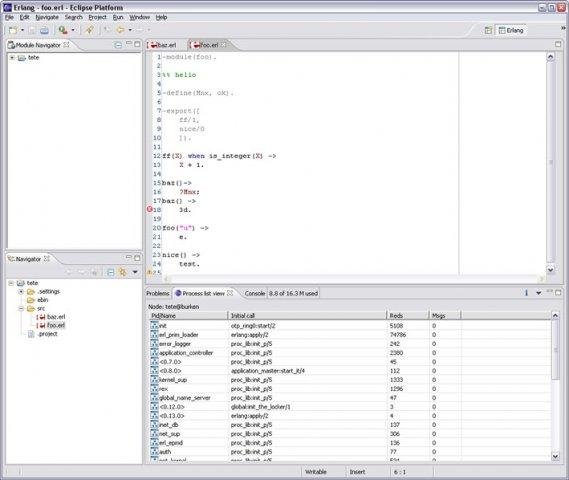The height and width of the screenshot is (480, 569).
Task: Click Link with Editor icon in Navigator
Action: [122, 272]
